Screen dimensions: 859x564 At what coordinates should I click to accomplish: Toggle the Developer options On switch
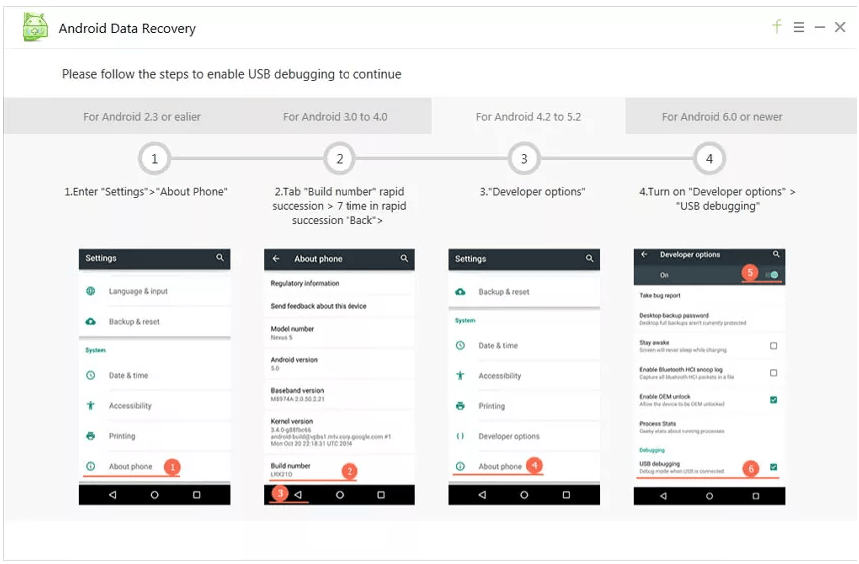click(772, 274)
